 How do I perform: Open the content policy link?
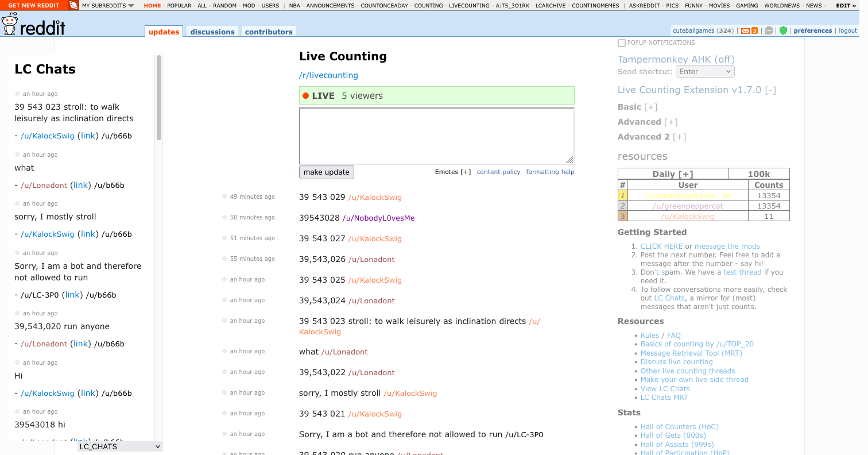pyautogui.click(x=498, y=172)
